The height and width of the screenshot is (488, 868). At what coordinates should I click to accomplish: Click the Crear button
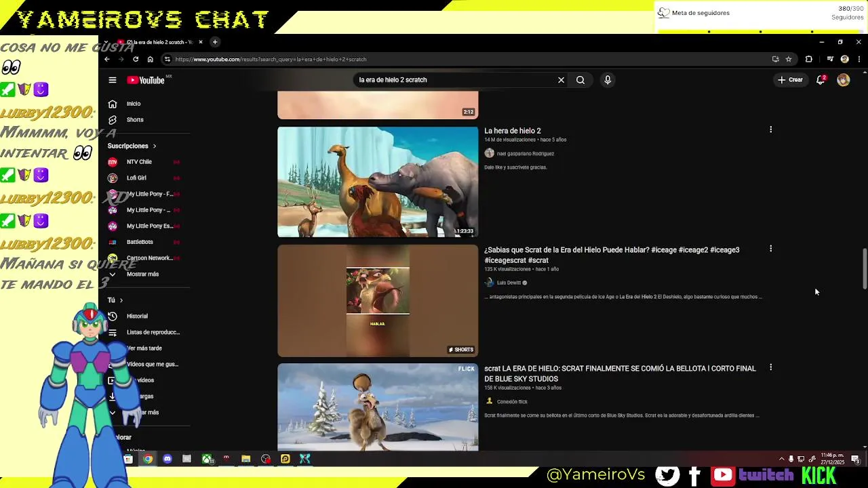(x=790, y=80)
